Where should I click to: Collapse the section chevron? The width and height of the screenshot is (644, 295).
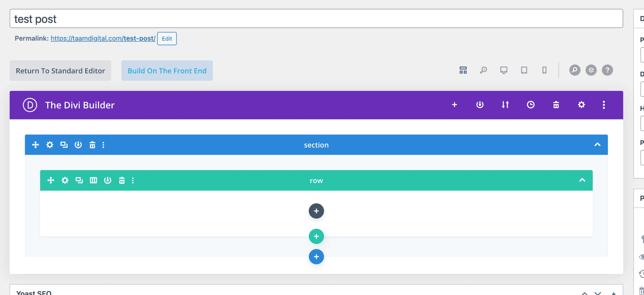click(597, 145)
